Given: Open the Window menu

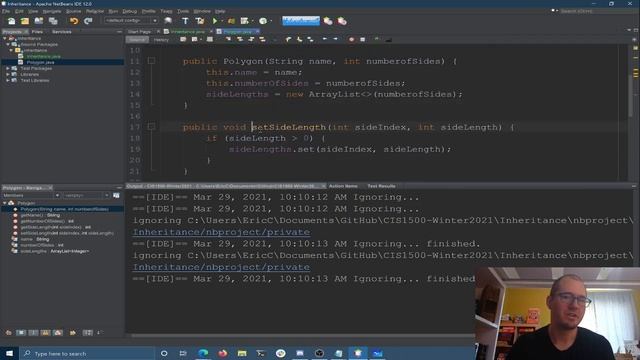Looking at the screenshot, I should (202, 11).
